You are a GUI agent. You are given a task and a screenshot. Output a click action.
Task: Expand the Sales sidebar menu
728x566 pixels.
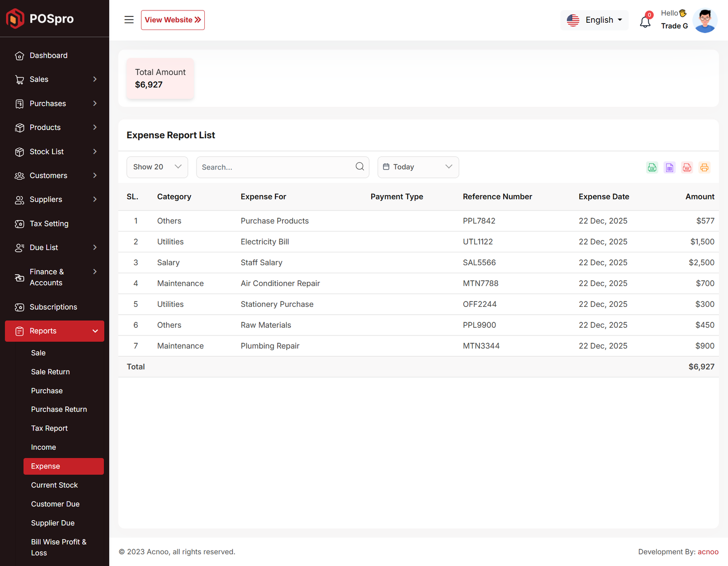point(55,80)
